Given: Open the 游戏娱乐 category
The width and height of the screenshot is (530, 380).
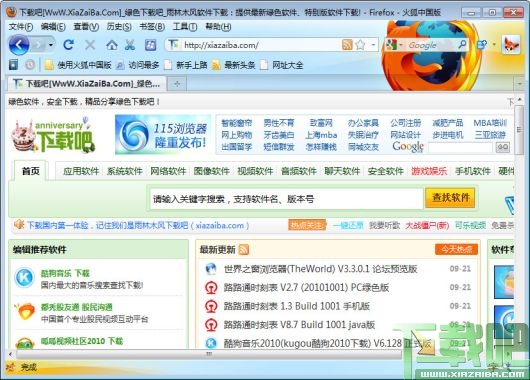Looking at the screenshot, I should [429, 171].
